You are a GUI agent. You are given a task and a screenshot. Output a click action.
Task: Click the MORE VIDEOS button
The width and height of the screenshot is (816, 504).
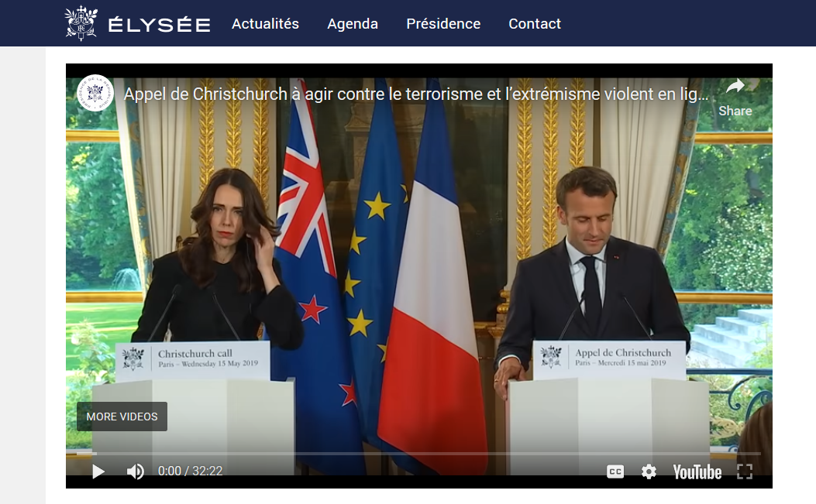pos(122,417)
